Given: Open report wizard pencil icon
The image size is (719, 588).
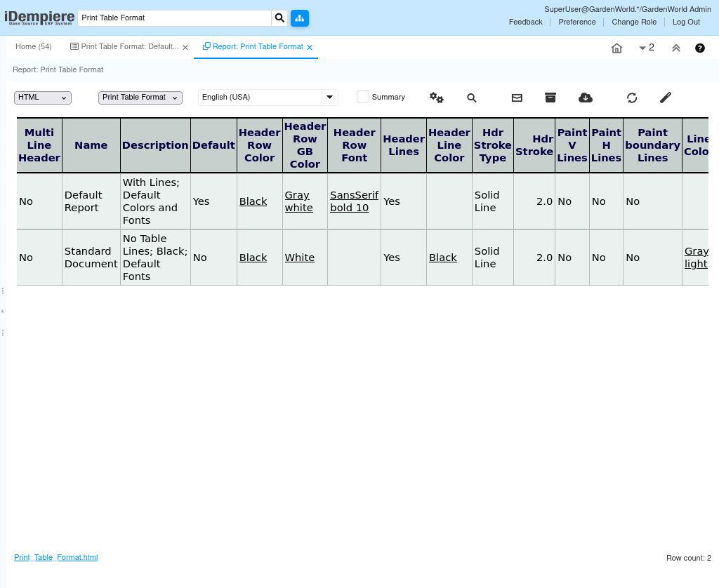Looking at the screenshot, I should [x=666, y=98].
